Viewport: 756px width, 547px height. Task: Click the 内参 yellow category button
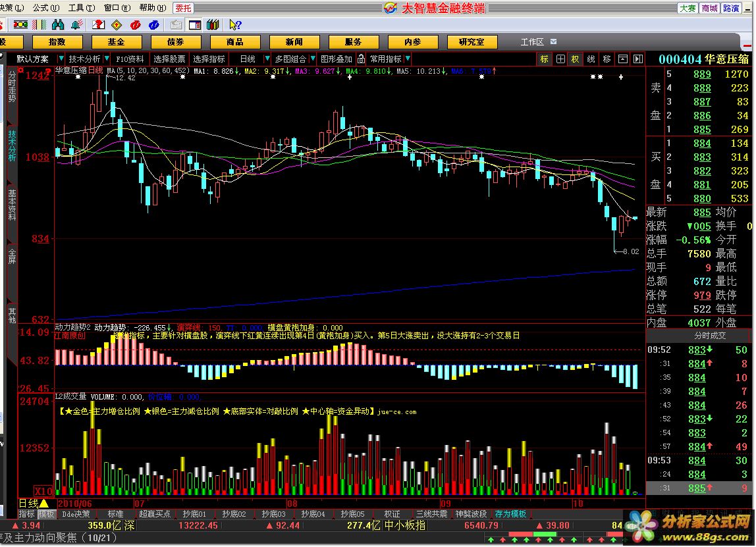413,42
